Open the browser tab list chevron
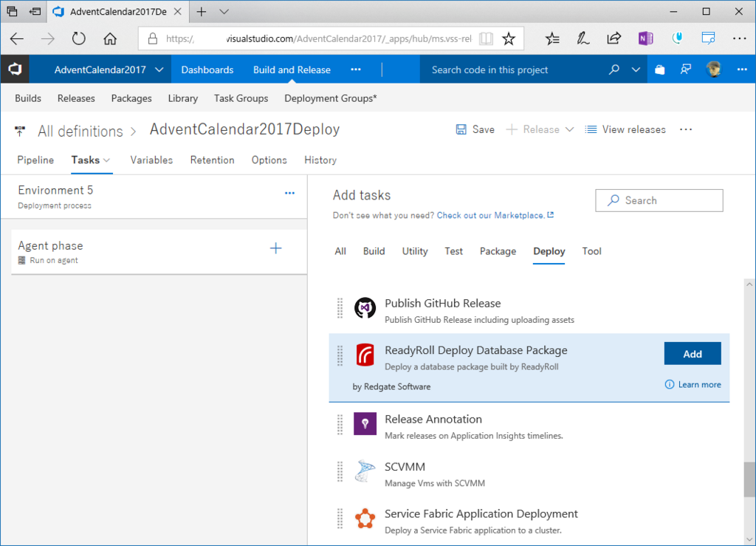The height and width of the screenshot is (546, 756). click(x=224, y=12)
